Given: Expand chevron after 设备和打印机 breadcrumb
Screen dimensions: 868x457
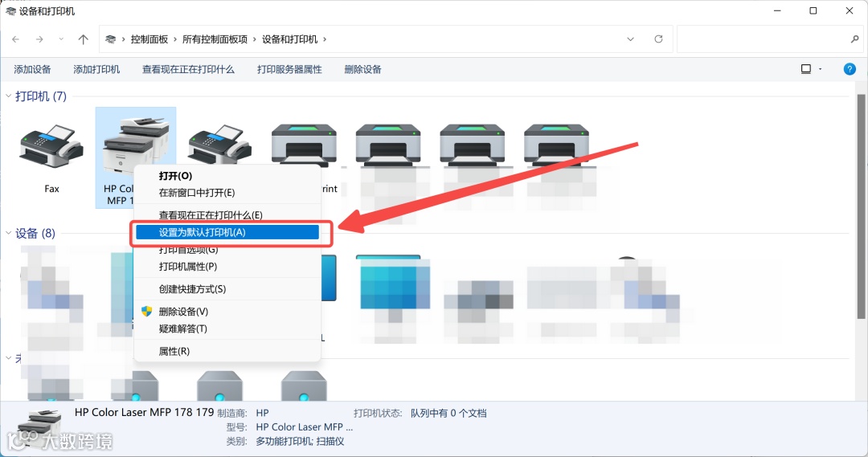Looking at the screenshot, I should 325,39.
